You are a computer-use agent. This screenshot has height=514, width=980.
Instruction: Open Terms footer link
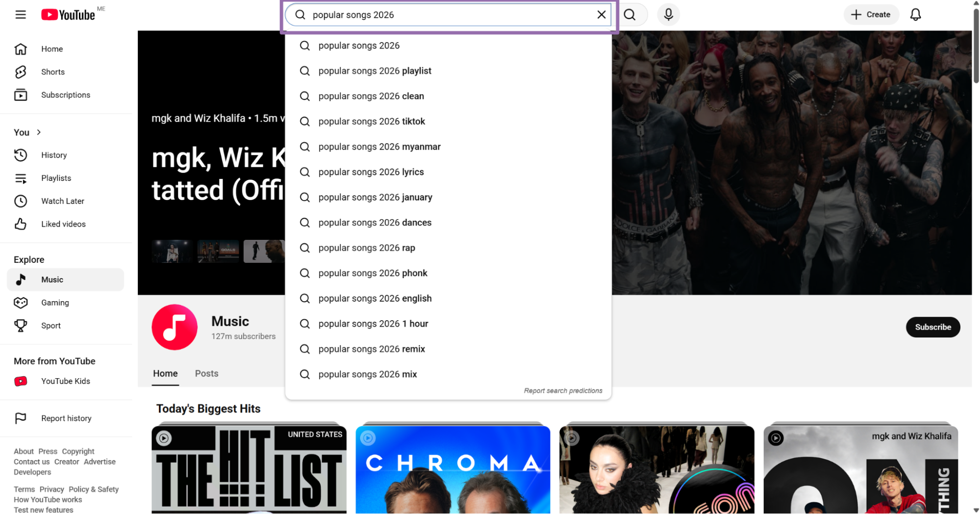(x=24, y=489)
